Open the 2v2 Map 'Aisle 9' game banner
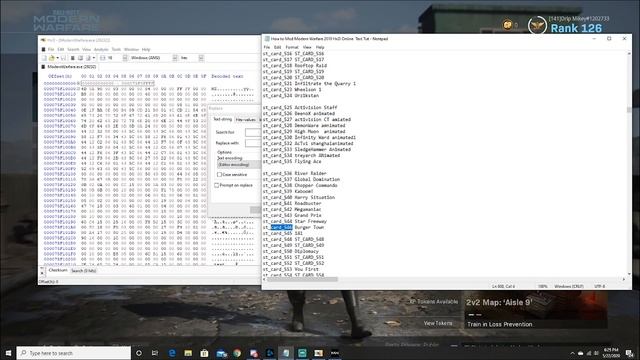The width and height of the screenshot is (640, 360). [x=536, y=310]
